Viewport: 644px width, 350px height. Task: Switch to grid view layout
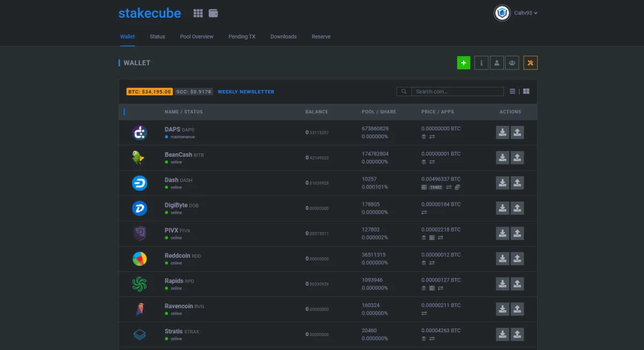526,92
